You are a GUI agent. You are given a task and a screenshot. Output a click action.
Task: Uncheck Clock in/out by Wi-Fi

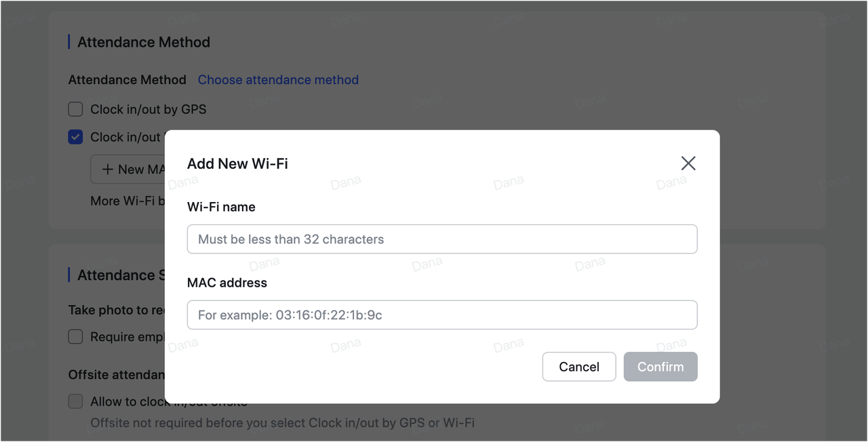(75, 137)
